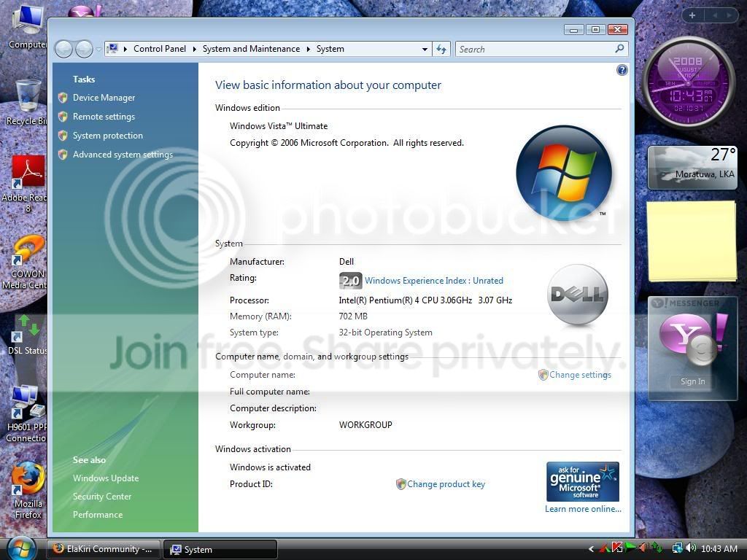Expand the address bar history dropdown

425,49
